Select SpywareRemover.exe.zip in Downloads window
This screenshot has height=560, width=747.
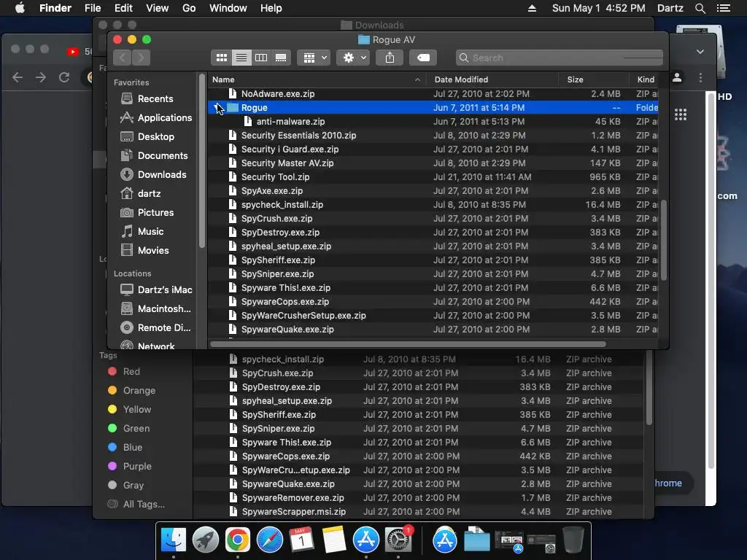coord(419,497)
